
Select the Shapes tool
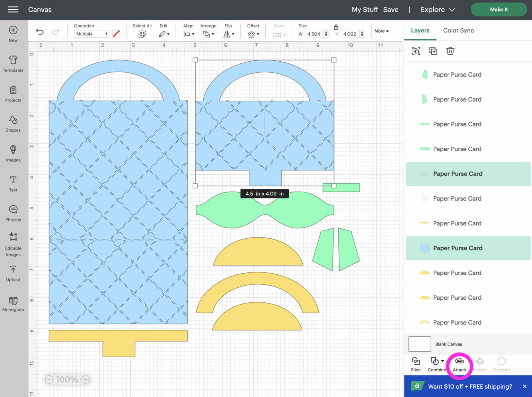13,124
